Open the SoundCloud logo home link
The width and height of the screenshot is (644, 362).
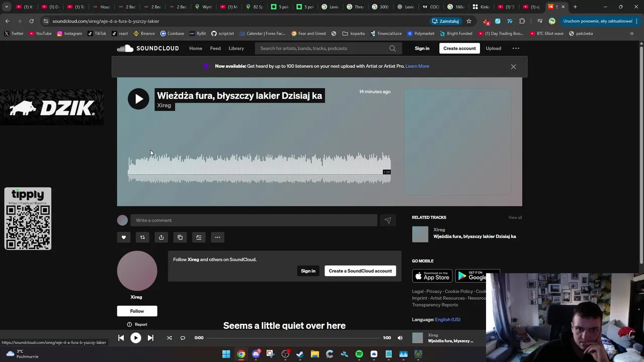tap(148, 48)
